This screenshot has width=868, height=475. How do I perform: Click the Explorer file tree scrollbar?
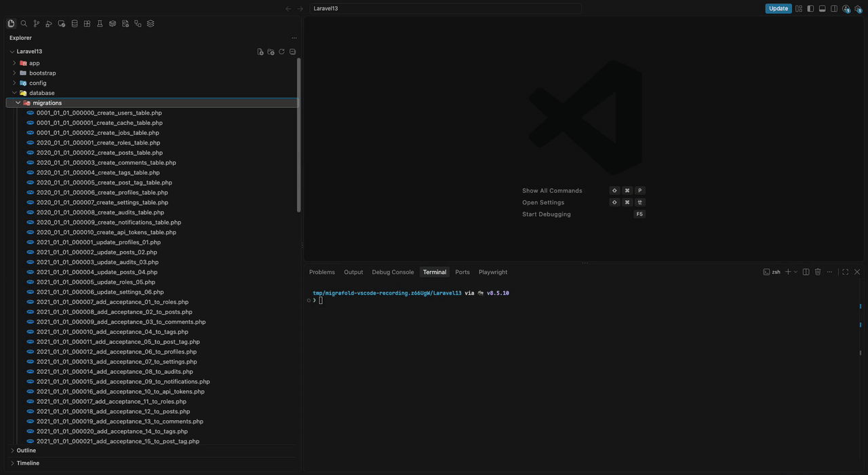coord(299,135)
